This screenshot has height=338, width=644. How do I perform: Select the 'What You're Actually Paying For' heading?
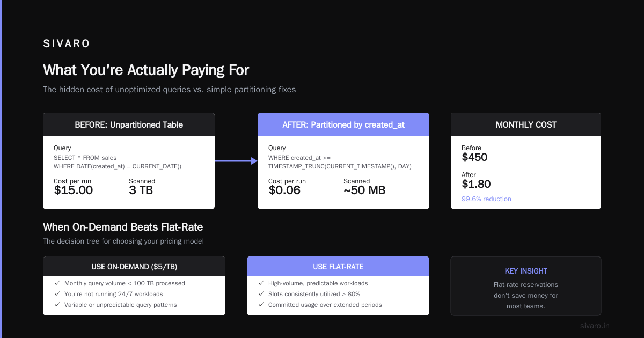pos(146,70)
